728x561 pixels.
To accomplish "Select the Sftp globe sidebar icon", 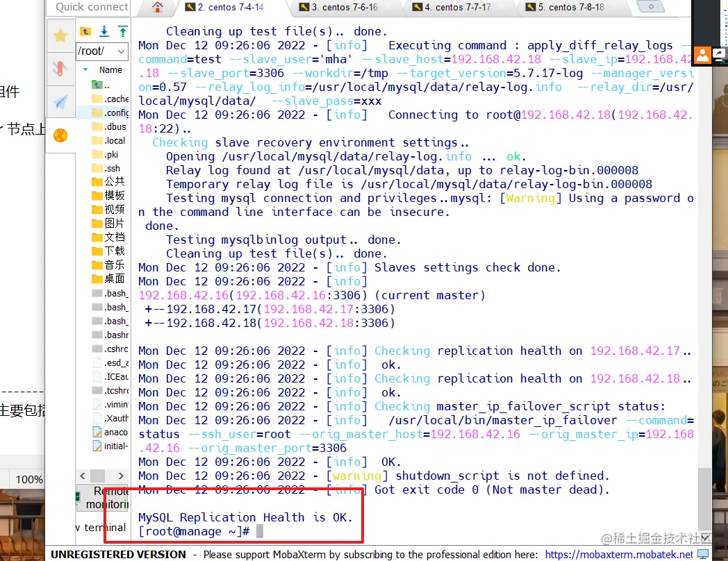I will (60, 135).
